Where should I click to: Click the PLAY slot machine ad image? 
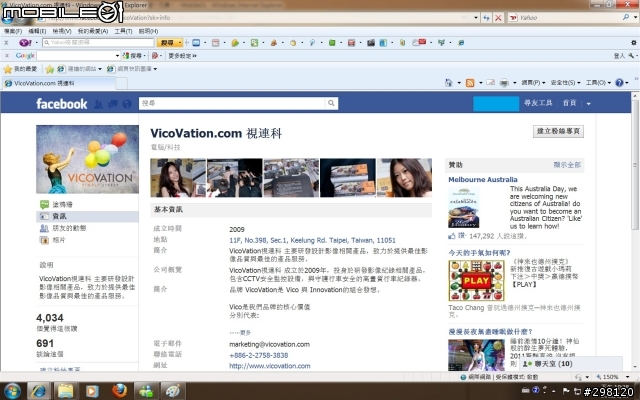tap(477, 281)
